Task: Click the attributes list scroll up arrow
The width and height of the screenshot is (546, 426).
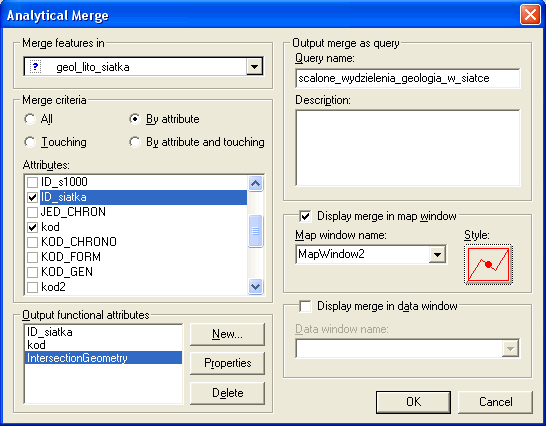Action: (256, 184)
